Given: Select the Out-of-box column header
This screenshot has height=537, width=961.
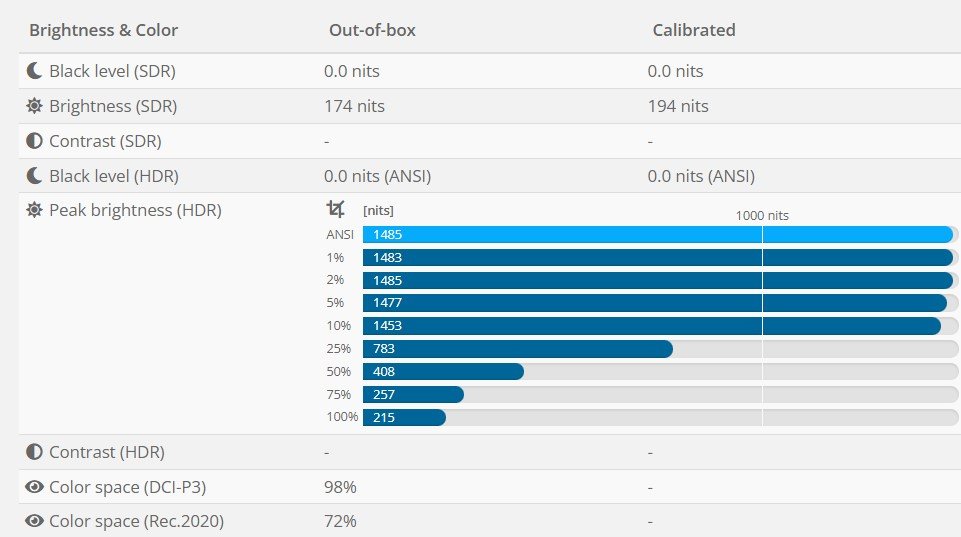Looking at the screenshot, I should [x=372, y=30].
